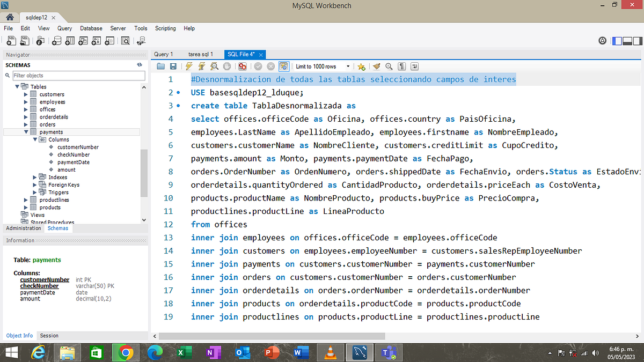Beautify the SQL script with broom icon

coord(377,67)
